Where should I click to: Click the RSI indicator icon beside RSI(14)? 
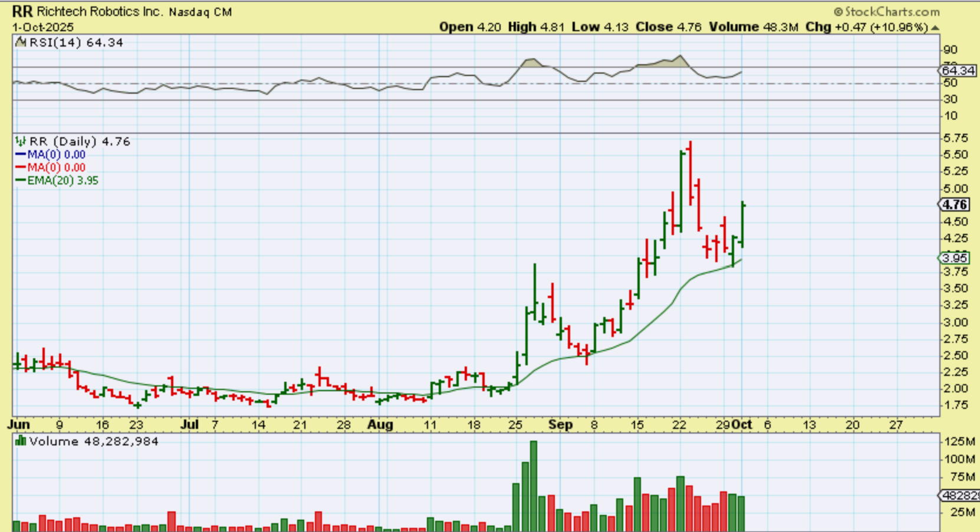pos(21,42)
